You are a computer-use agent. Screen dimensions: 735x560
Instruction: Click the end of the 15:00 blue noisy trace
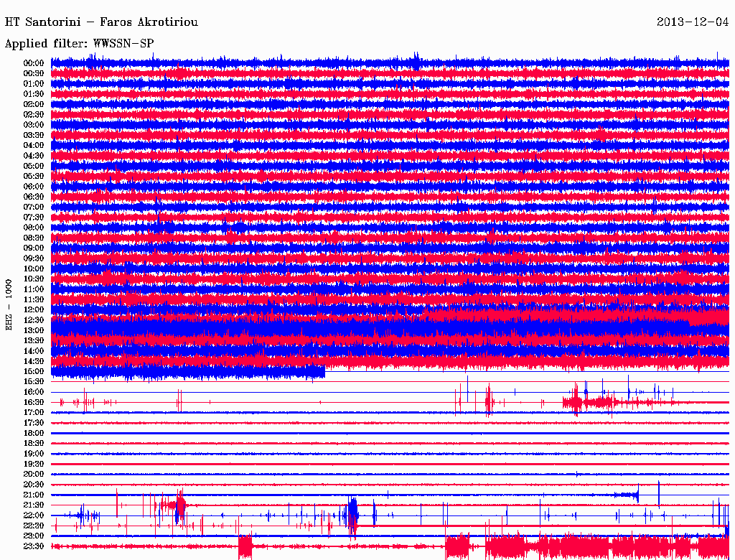[x=324, y=371]
